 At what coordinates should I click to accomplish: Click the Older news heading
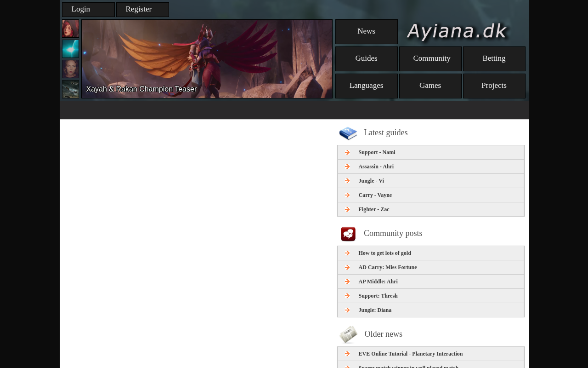click(384, 334)
